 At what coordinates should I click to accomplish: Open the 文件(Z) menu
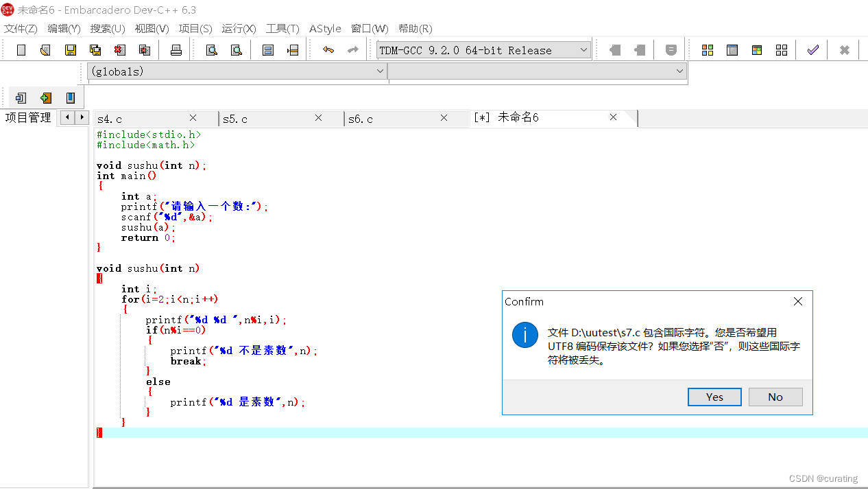tap(21, 29)
